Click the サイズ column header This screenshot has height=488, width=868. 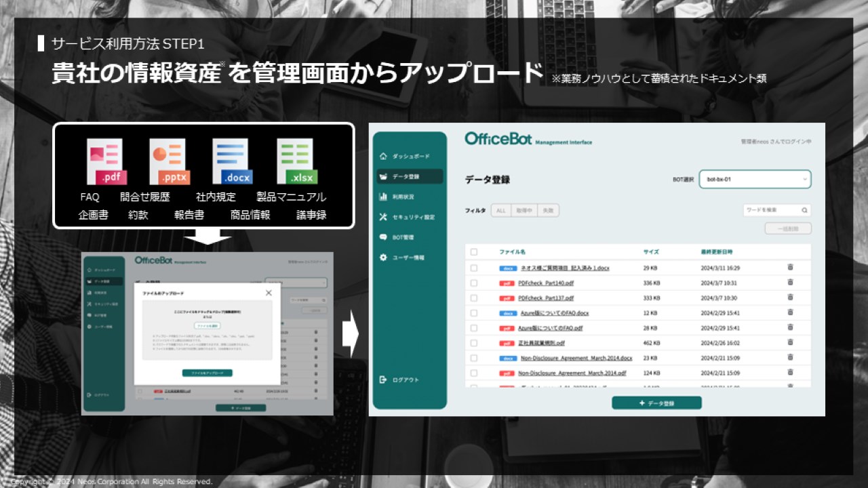click(651, 251)
